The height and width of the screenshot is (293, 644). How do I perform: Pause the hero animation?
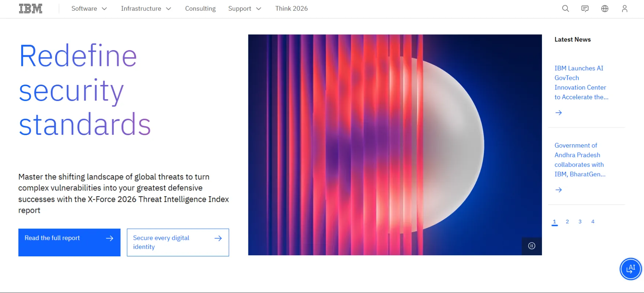pos(532,246)
